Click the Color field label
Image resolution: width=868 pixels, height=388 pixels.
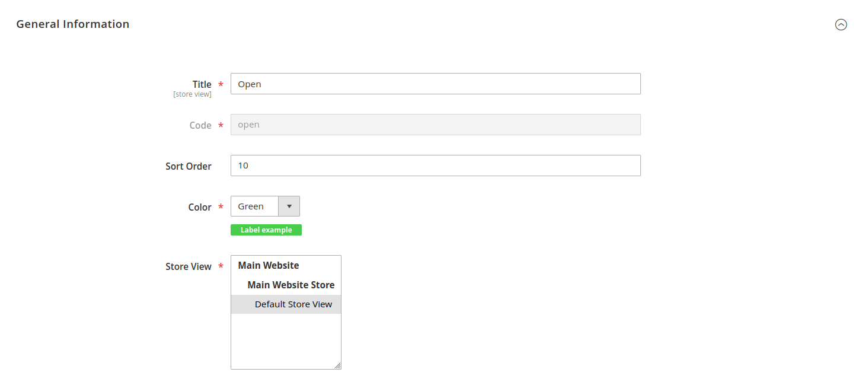point(200,207)
